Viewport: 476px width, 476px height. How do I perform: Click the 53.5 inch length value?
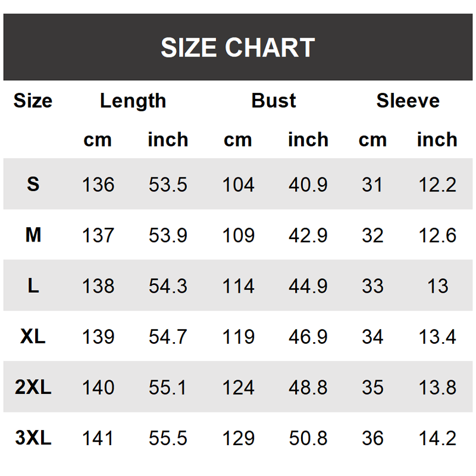tap(168, 185)
